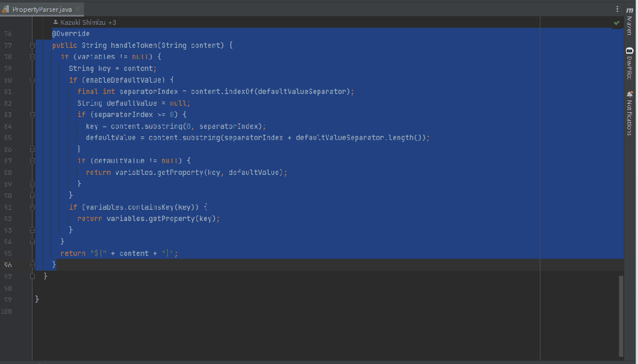Open the editor tabs options menu
The height and width of the screenshot is (364, 638).
pos(617,9)
